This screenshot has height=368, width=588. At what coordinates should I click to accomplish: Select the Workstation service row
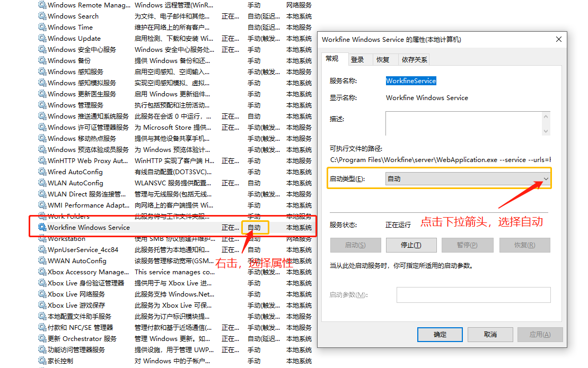(175, 239)
